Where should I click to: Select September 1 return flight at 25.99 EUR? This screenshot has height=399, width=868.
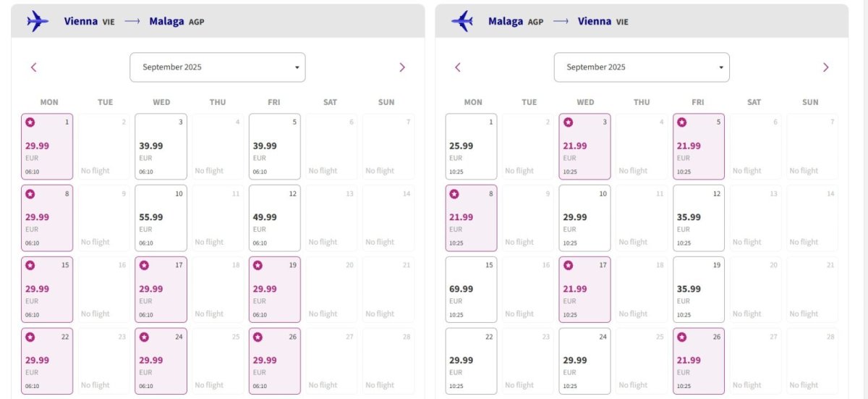pyautogui.click(x=471, y=146)
